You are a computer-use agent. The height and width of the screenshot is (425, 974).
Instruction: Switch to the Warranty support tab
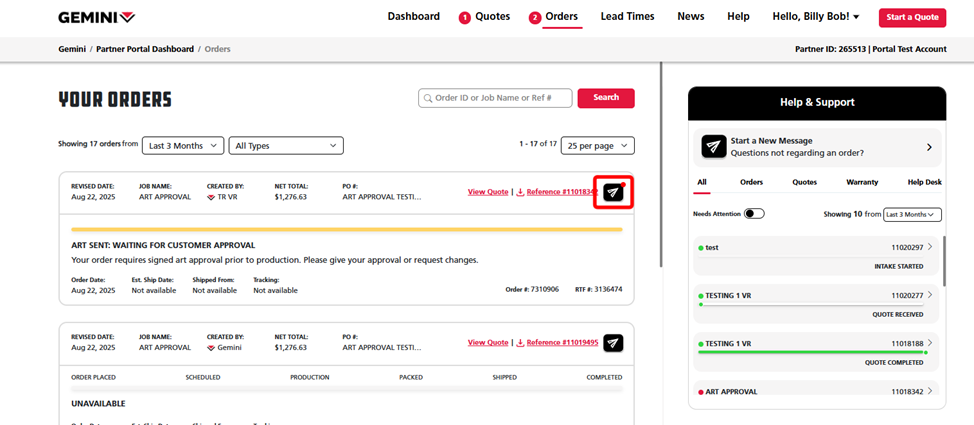[x=862, y=182]
